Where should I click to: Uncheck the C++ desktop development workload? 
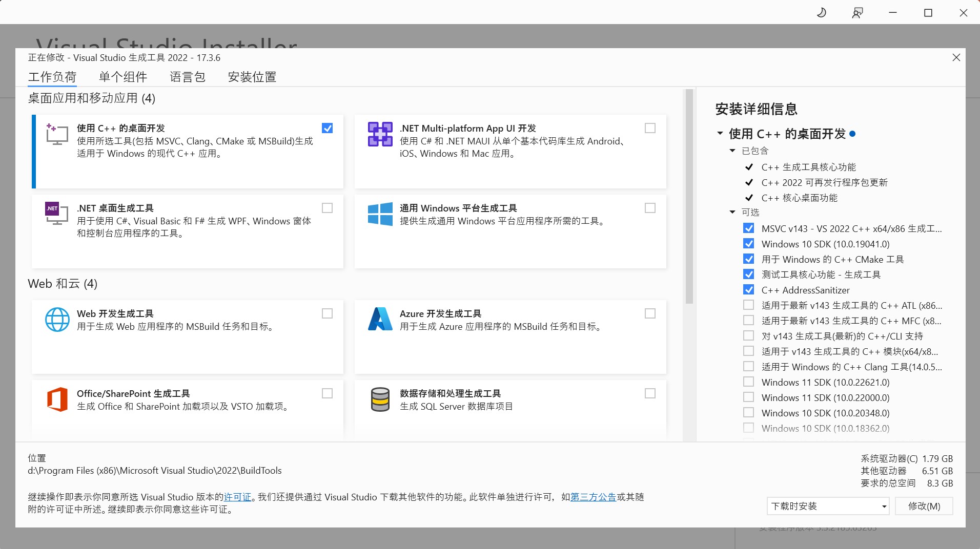click(x=327, y=128)
